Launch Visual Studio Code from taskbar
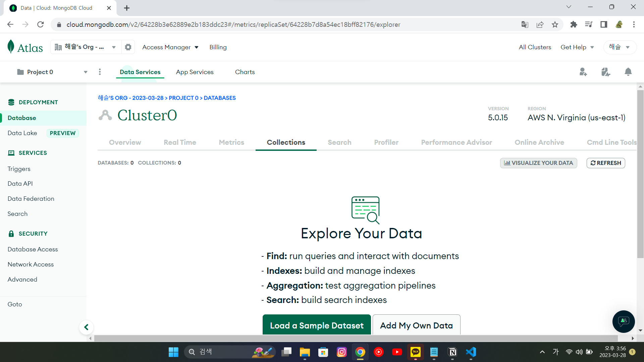 (x=471, y=352)
